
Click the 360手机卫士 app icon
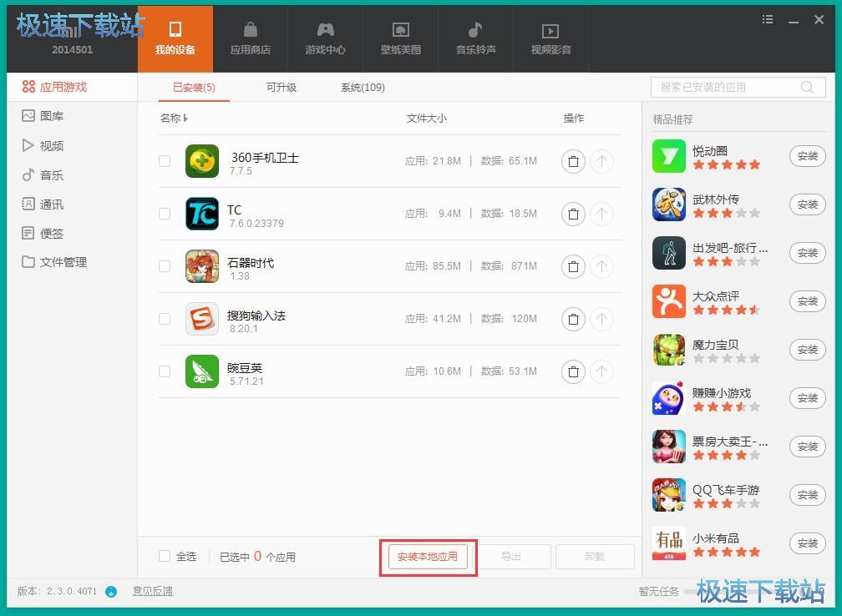click(202, 161)
